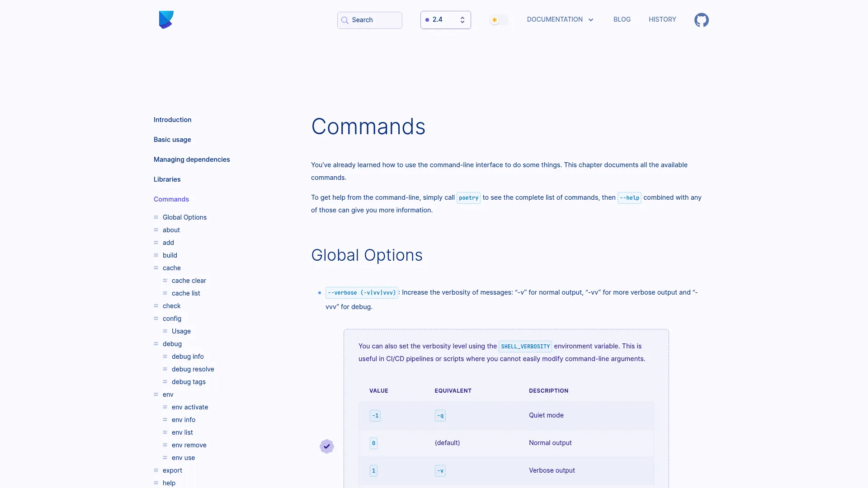The height and width of the screenshot is (488, 868).
Task: Open the Managing dependencies chapter
Action: coord(192,160)
